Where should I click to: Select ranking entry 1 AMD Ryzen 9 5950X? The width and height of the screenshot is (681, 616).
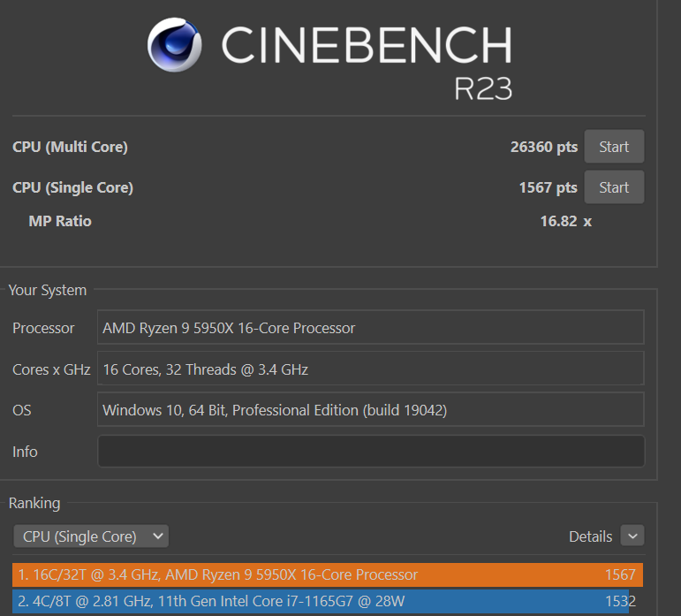click(328, 574)
